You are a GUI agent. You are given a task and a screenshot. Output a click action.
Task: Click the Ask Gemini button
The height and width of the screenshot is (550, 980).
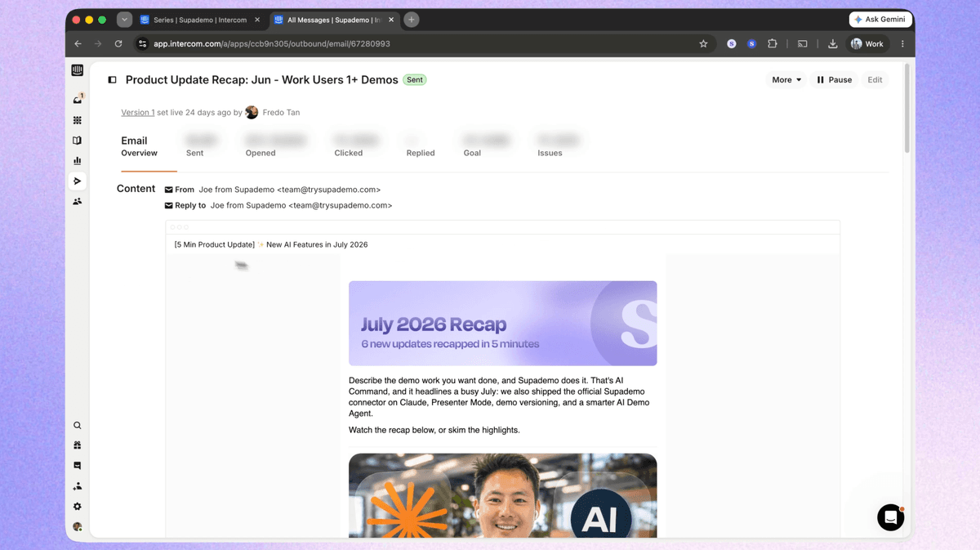(x=880, y=20)
